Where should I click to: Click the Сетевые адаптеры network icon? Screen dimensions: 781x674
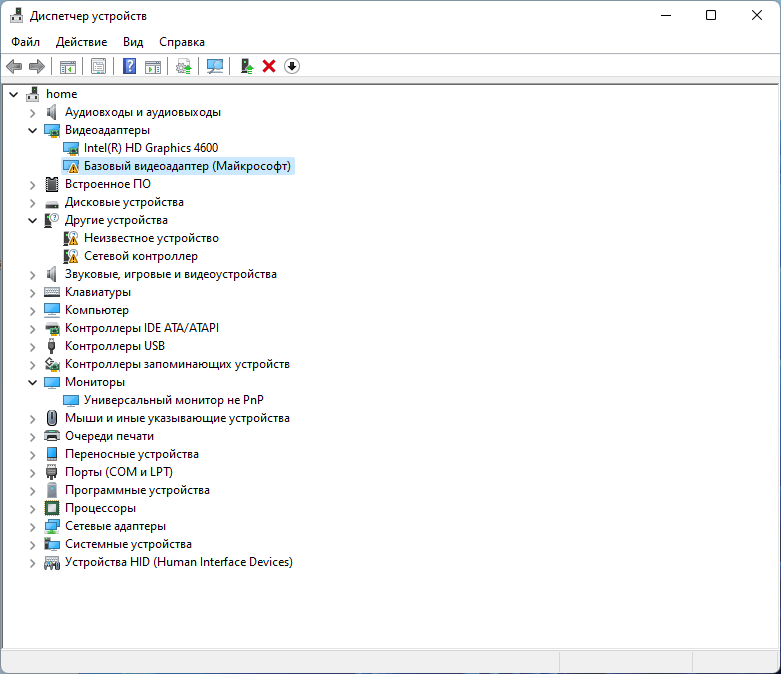[x=52, y=526]
